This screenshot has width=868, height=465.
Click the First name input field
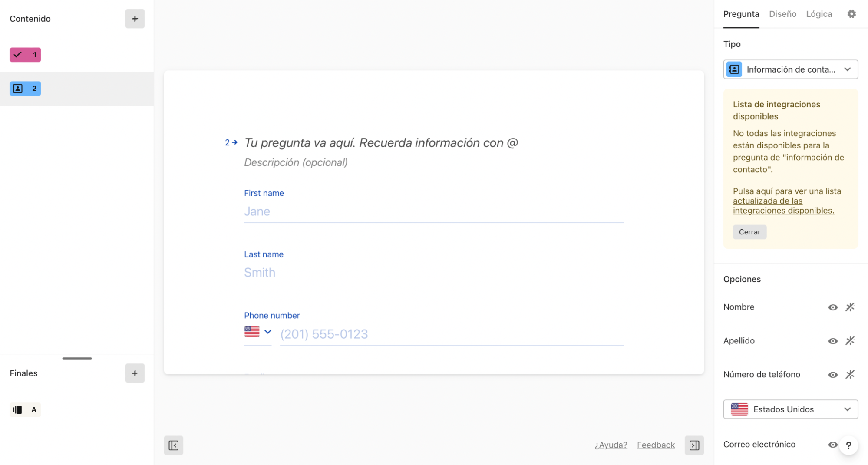(x=433, y=211)
